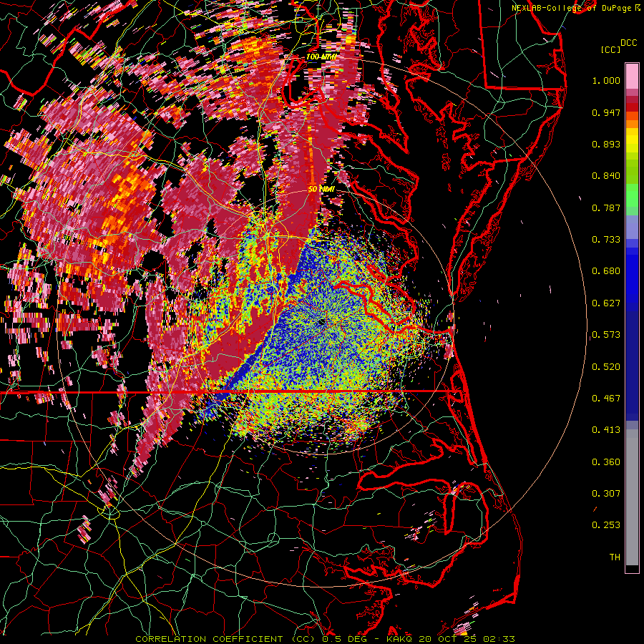Viewport: 644px width, 644px height.
Task: Click the 0.573 scale value
Action: pyautogui.click(x=606, y=335)
